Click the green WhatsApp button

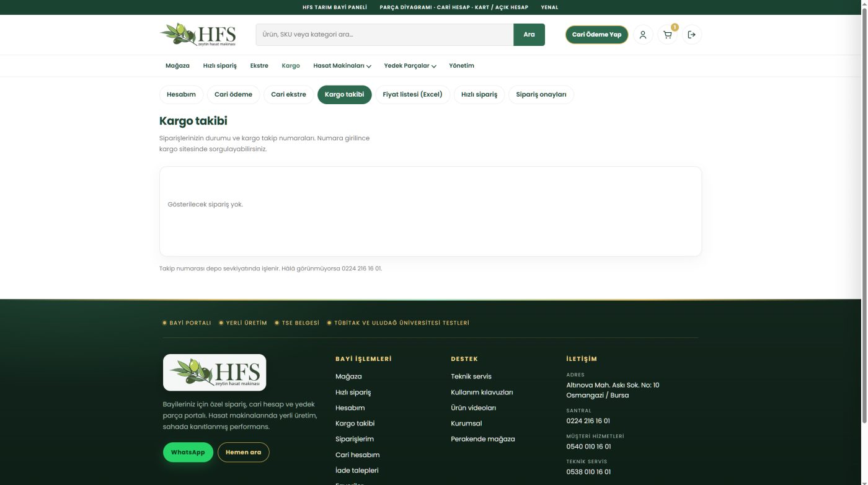(x=188, y=452)
